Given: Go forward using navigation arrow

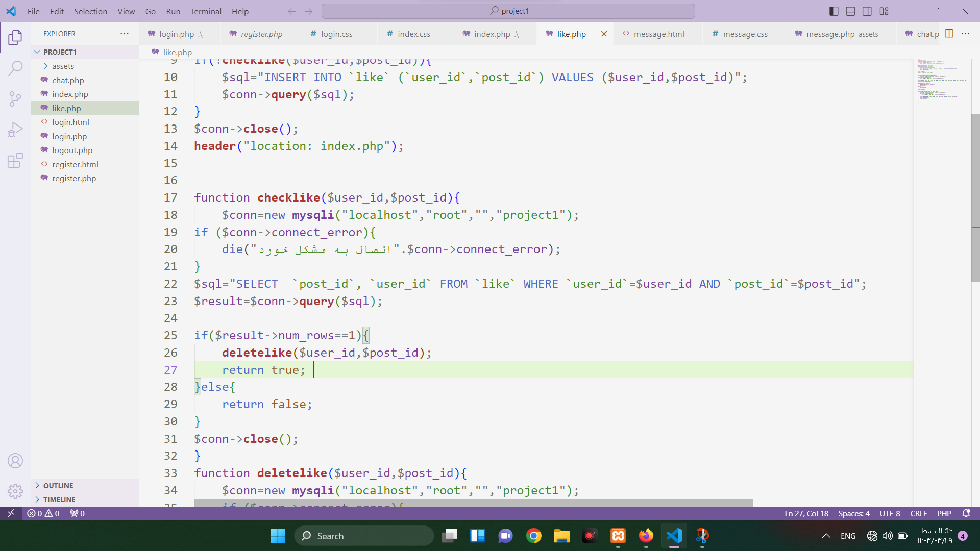Looking at the screenshot, I should (x=308, y=11).
